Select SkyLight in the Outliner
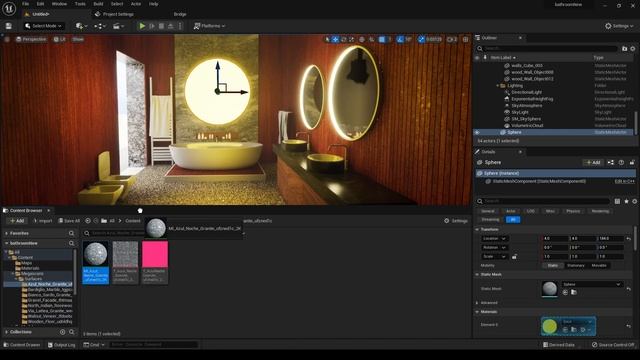640x360 pixels. pos(520,112)
